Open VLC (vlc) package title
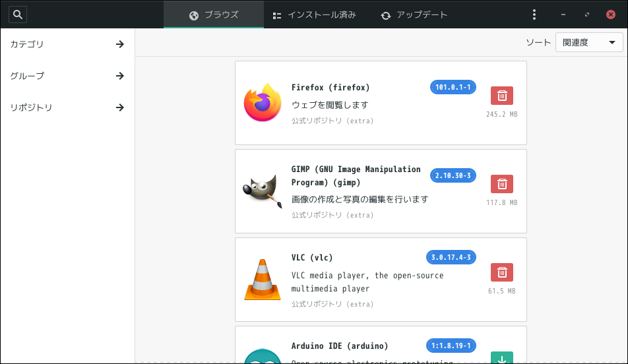The image size is (628, 364). tap(312, 257)
